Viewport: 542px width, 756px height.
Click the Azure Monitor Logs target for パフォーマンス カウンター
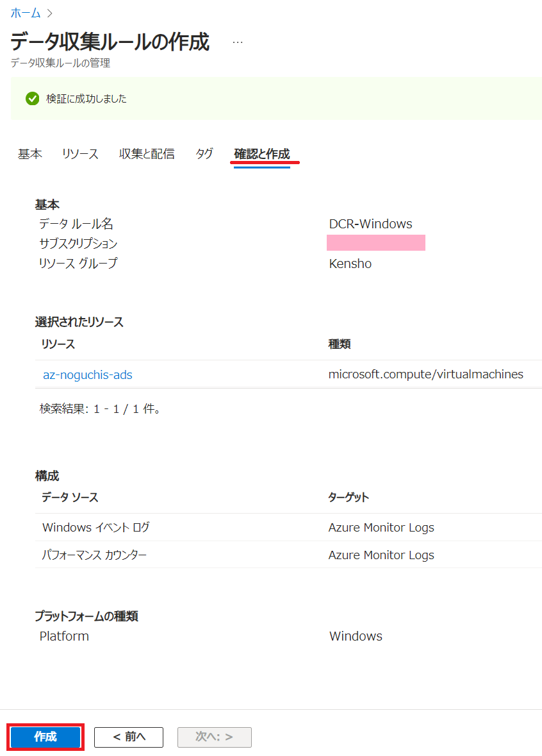pyautogui.click(x=381, y=555)
